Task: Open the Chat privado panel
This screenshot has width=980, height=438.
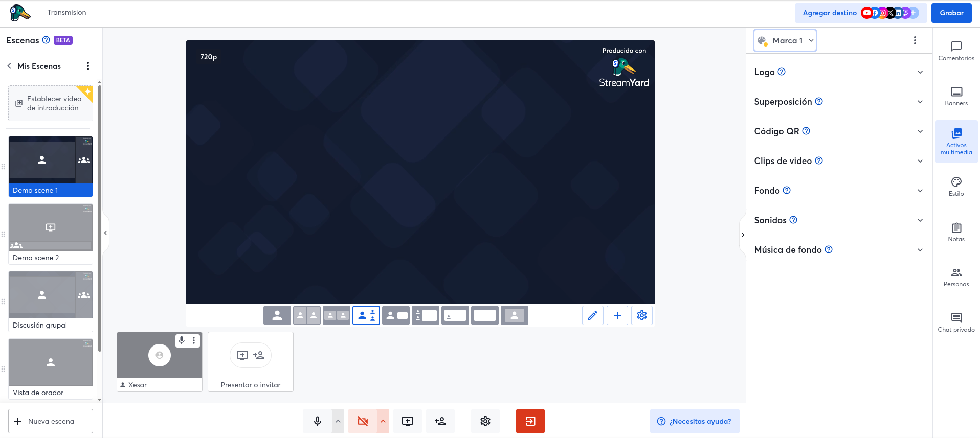Action: click(x=956, y=322)
